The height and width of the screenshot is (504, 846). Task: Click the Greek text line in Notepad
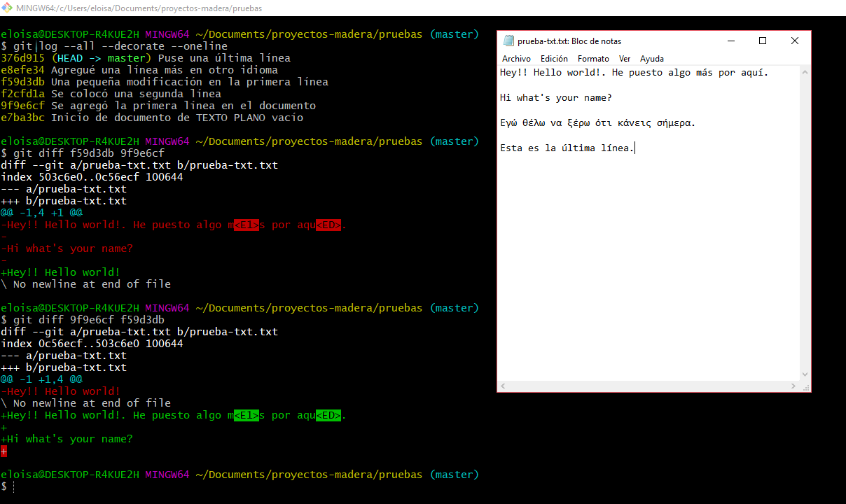[597, 123]
